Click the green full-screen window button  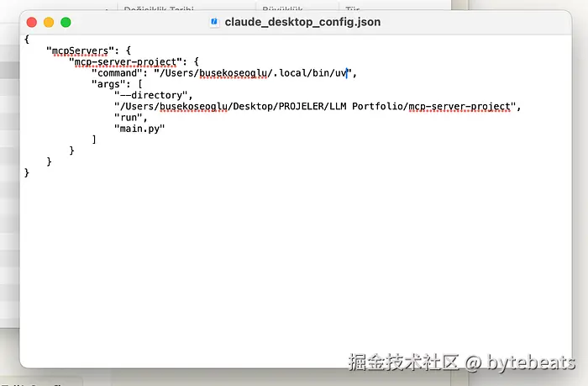[x=66, y=22]
